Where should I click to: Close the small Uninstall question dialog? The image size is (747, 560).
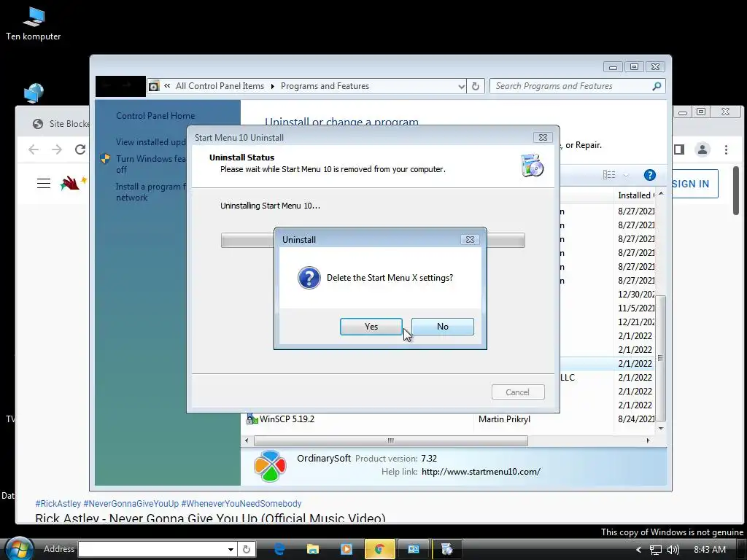(x=470, y=239)
